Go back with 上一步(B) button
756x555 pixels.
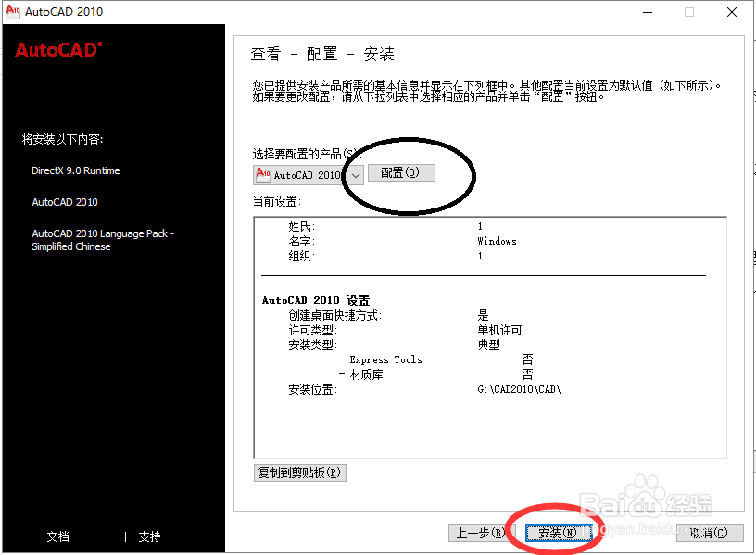click(480, 533)
